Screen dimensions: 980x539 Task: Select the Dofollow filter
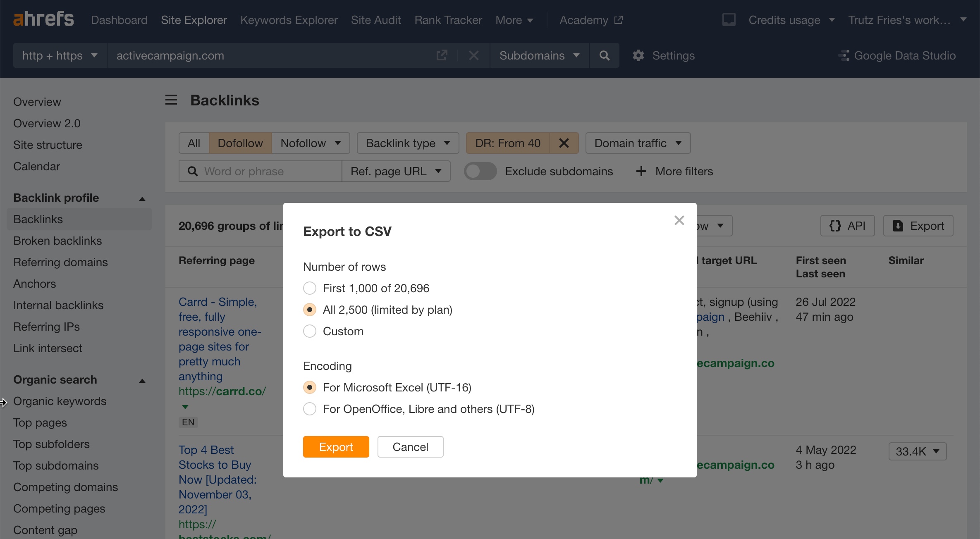click(x=240, y=143)
